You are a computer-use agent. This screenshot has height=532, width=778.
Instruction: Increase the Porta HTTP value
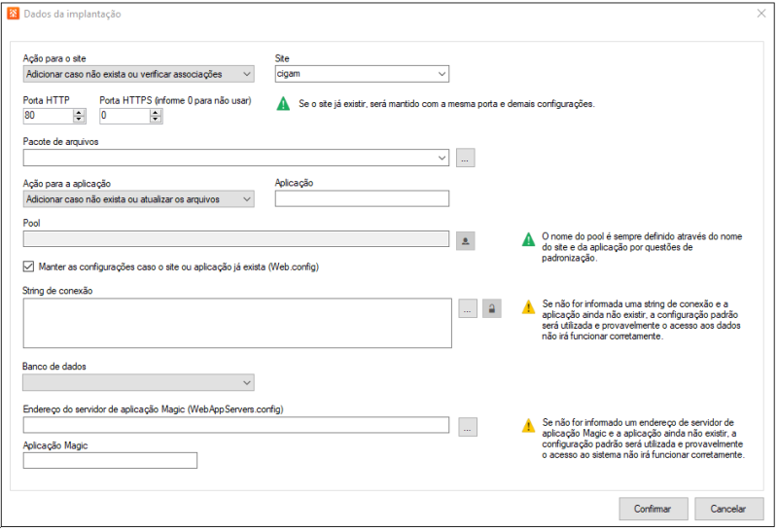[79, 112]
